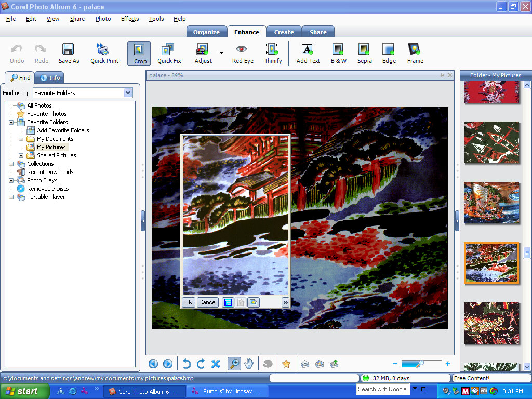Screen dimensions: 532x399
Task: Click the zoom level slider
Action: pos(421,364)
